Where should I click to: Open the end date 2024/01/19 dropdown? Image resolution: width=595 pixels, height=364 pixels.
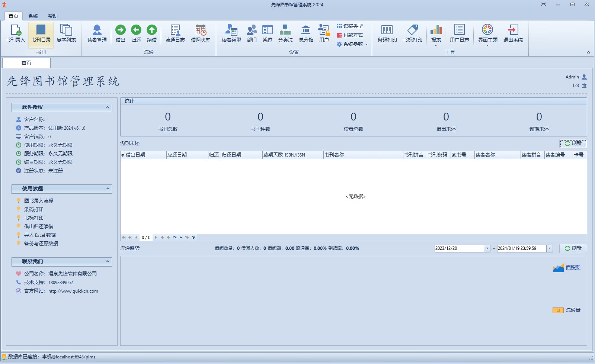pos(550,248)
